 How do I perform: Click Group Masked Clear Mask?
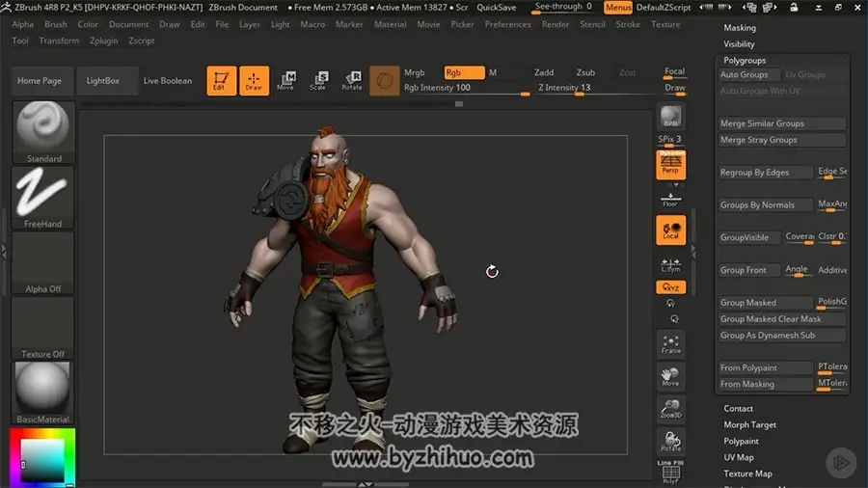coord(781,319)
